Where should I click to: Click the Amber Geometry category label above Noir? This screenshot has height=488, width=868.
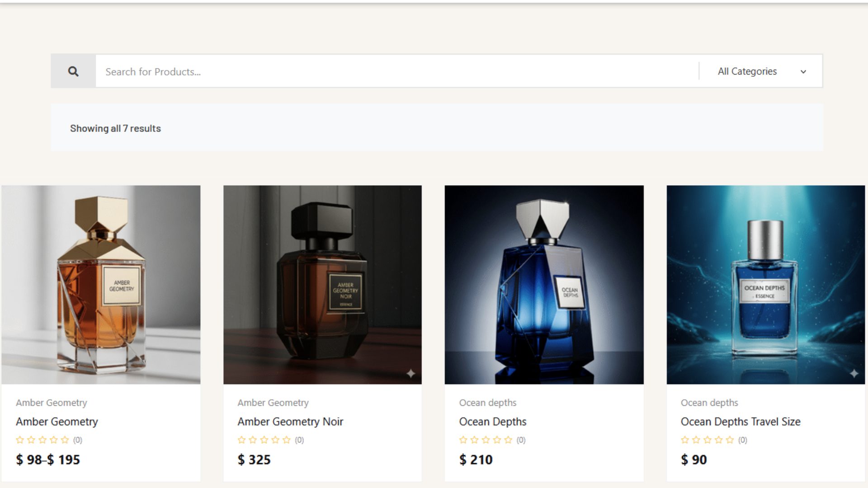tap(273, 403)
